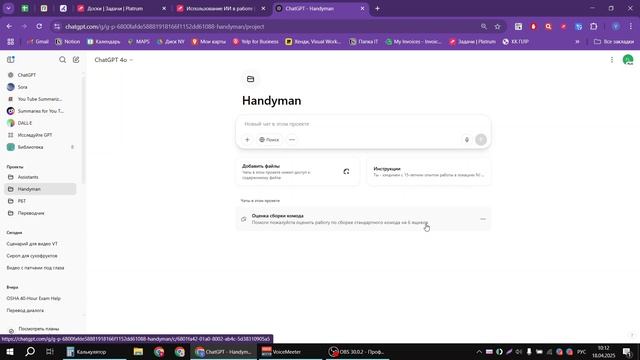Select the Handyman project in sidebar
This screenshot has width=640, height=360.
click(40, 189)
